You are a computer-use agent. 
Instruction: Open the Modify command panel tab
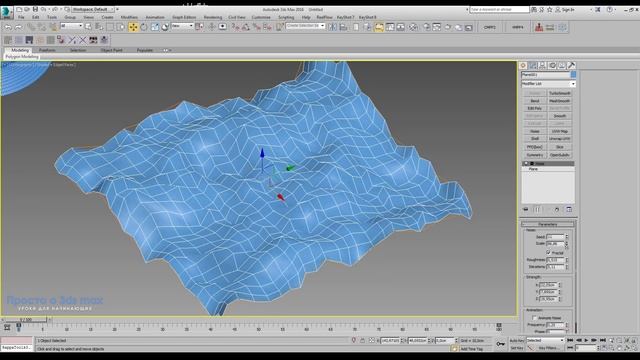[533, 65]
